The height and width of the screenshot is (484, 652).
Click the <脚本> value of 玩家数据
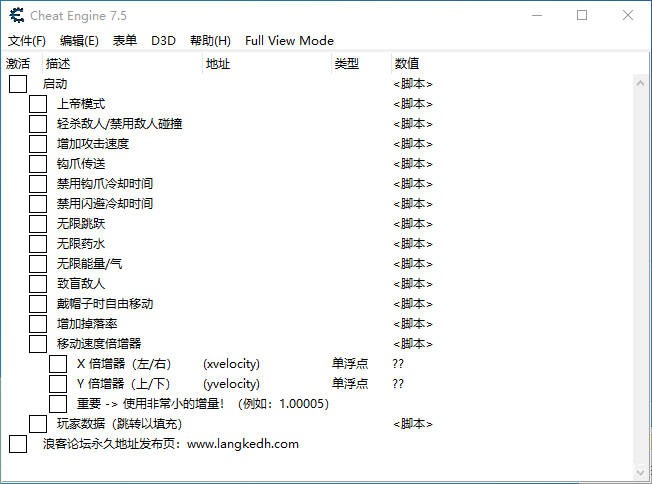pyautogui.click(x=413, y=423)
